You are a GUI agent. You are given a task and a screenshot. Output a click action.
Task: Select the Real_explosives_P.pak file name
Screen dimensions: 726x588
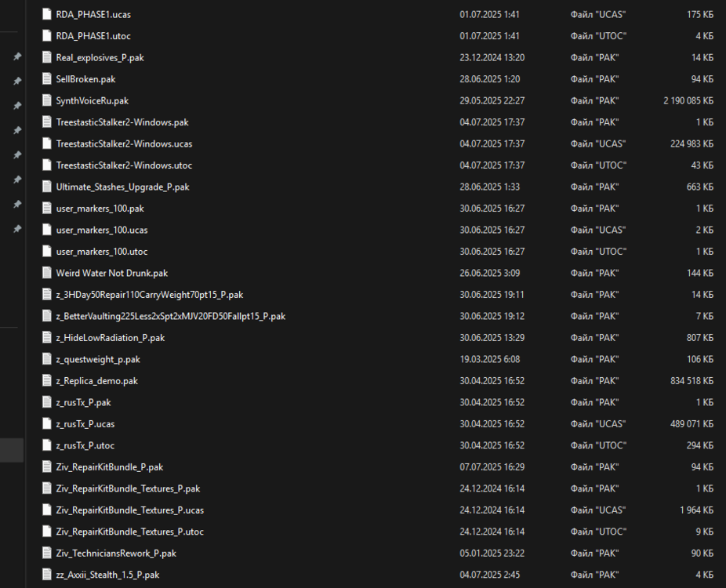pos(100,58)
